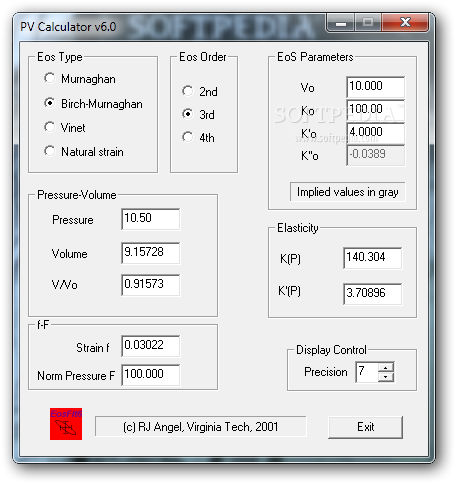Click the Precision value field
The image size is (456, 484).
[x=367, y=372]
